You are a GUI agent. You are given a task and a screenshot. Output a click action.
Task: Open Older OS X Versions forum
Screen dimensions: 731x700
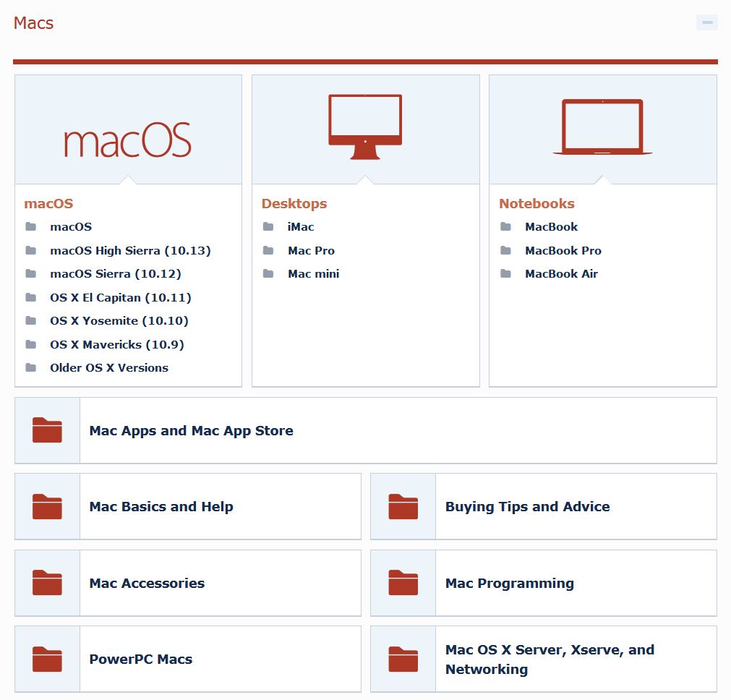click(109, 368)
